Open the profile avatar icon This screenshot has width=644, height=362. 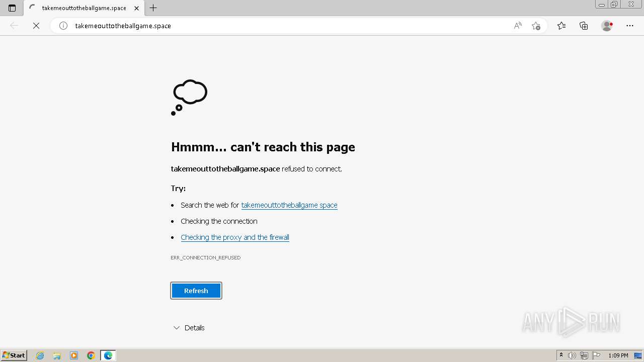click(607, 26)
